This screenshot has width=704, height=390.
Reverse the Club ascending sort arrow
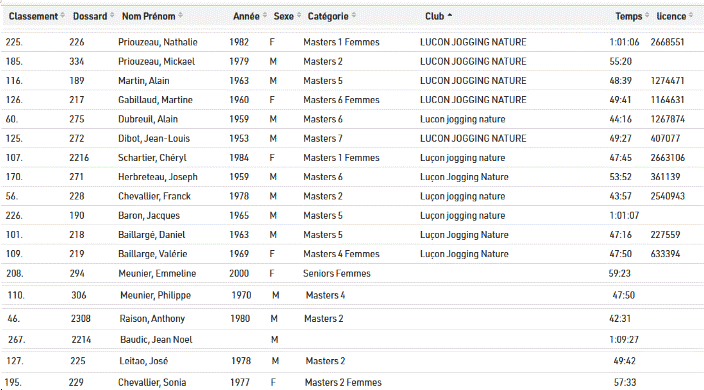[449, 16]
